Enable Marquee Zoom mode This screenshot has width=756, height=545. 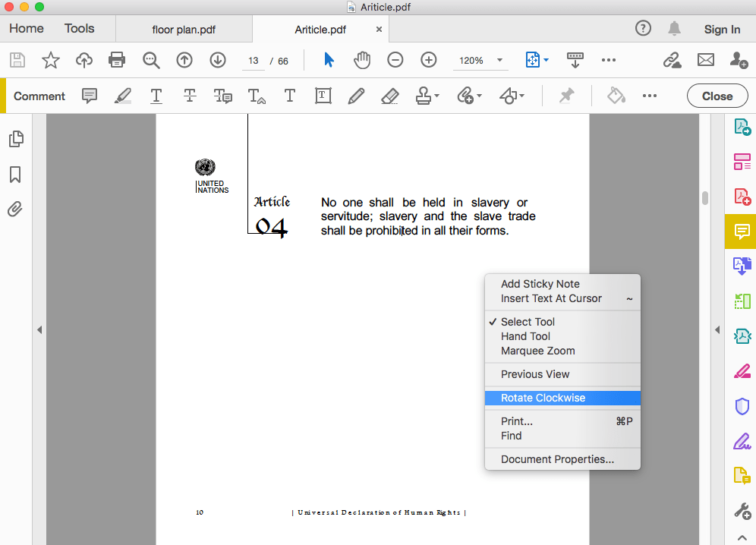click(537, 351)
